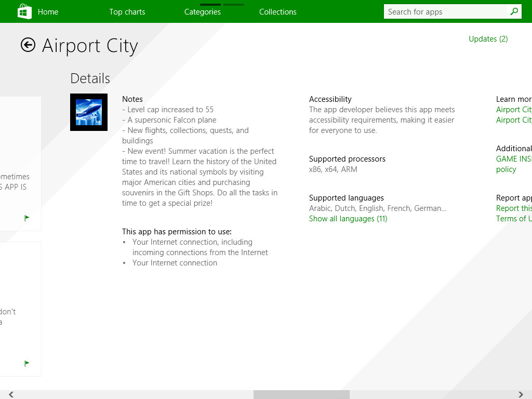Click the horizontal scrollbar thumb

(x=301, y=395)
